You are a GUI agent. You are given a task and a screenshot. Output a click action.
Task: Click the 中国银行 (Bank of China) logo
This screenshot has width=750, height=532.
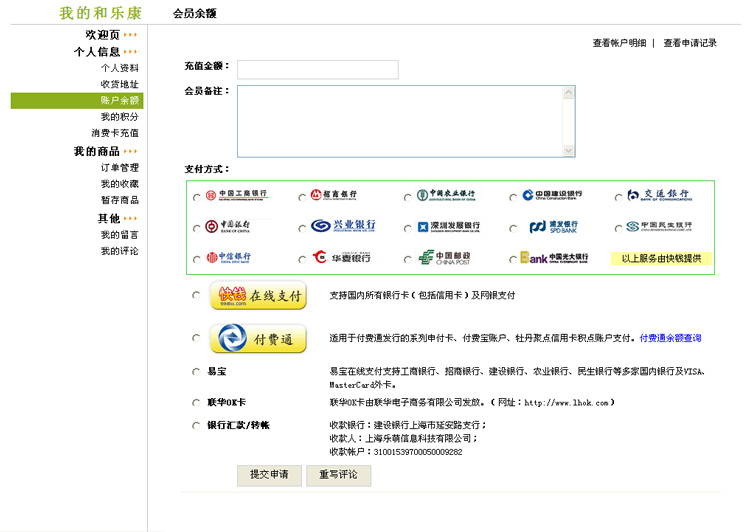(228, 226)
